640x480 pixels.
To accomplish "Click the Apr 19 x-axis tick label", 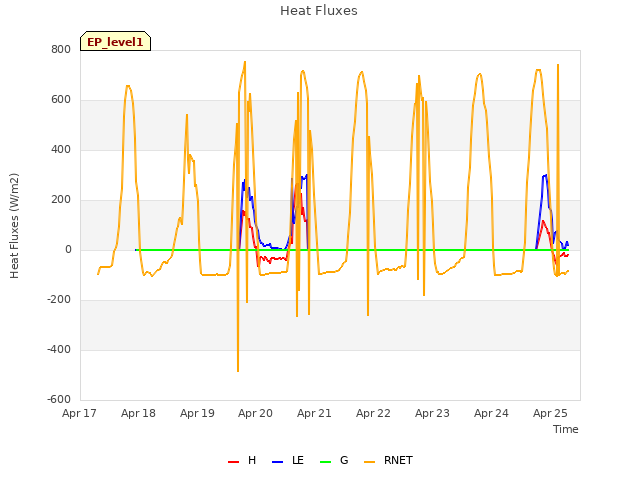I will point(197,413).
